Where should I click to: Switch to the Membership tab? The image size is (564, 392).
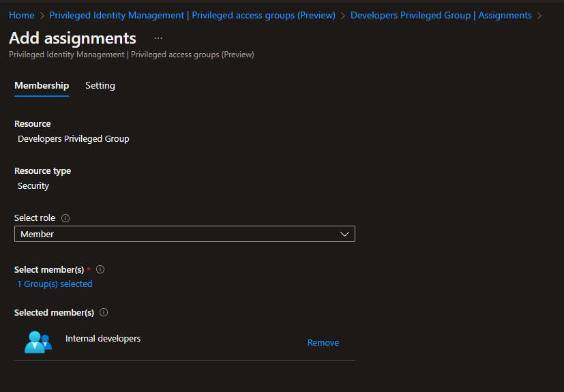point(42,86)
